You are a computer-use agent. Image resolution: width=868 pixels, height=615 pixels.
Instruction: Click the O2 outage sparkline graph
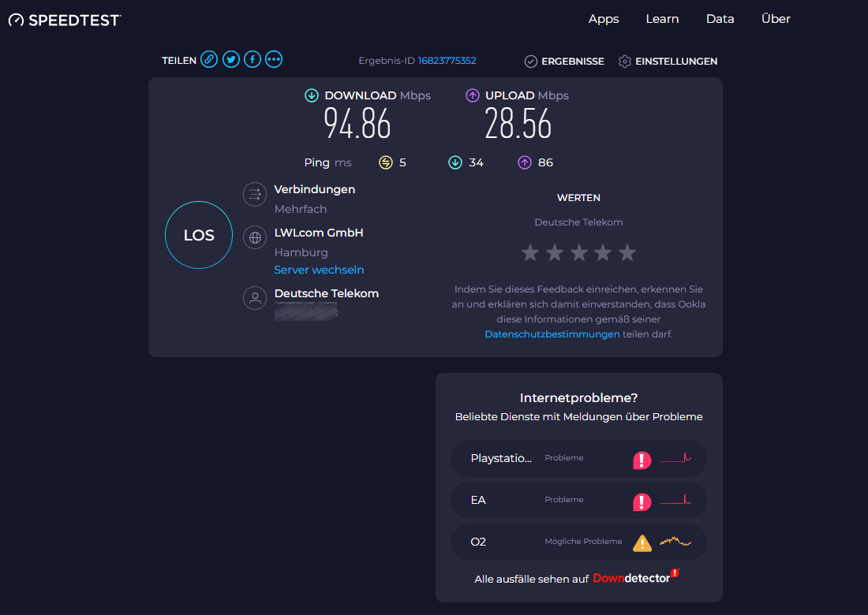(675, 541)
